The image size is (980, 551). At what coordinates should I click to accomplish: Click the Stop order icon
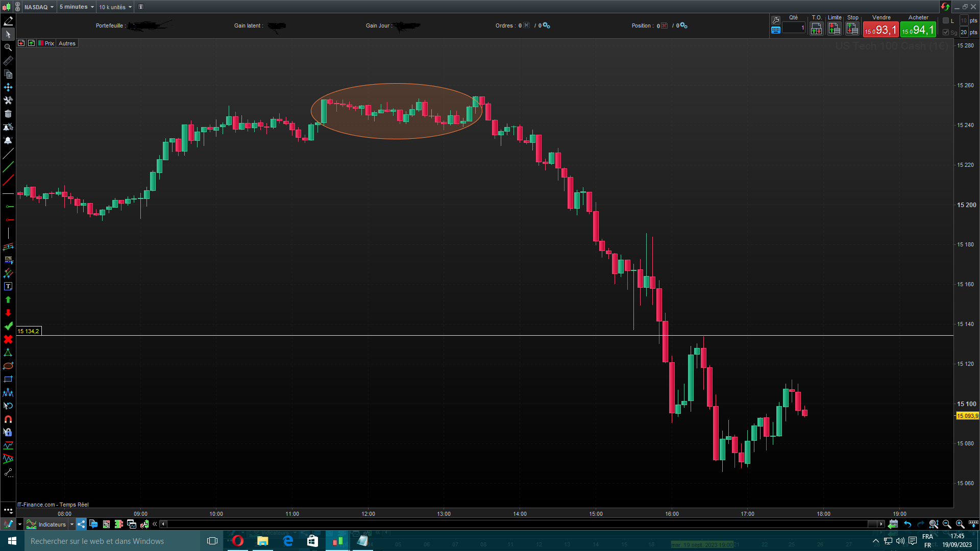[x=852, y=29]
